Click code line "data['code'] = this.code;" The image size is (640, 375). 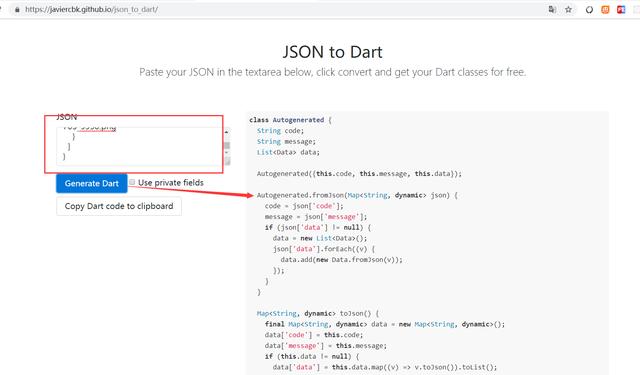point(313,335)
